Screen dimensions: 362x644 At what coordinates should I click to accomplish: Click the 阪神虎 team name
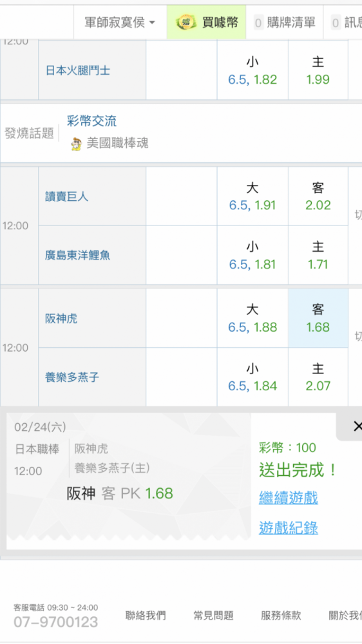point(61,318)
